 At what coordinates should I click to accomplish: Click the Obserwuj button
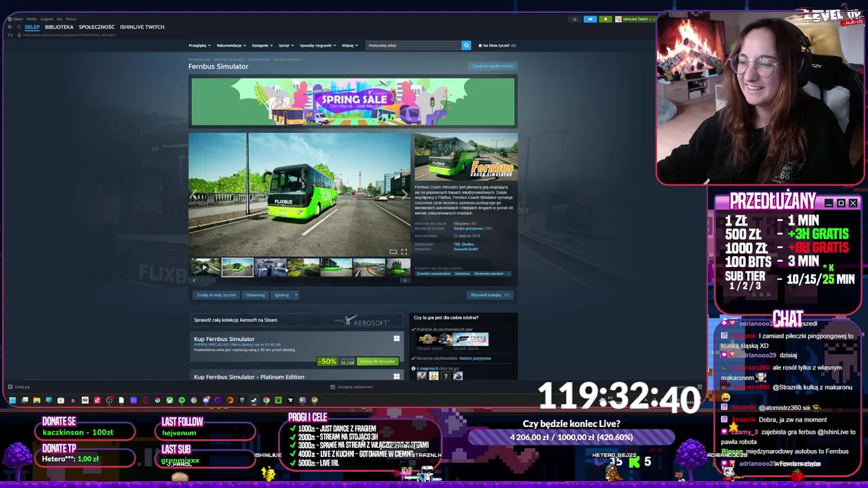click(x=255, y=295)
